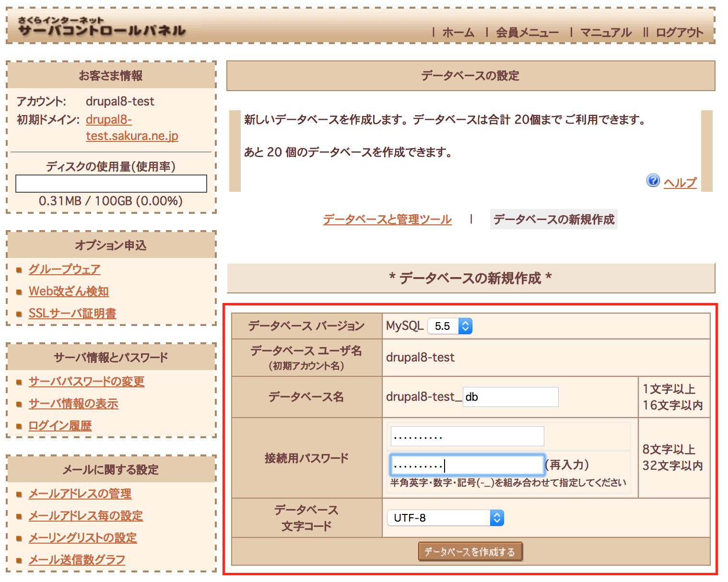
Task: Click the password re-entry field
Action: point(467,465)
